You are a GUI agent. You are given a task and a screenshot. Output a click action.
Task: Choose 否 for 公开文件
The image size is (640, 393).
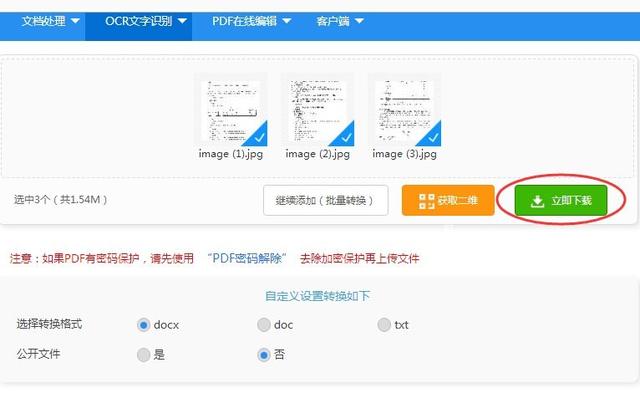point(264,355)
